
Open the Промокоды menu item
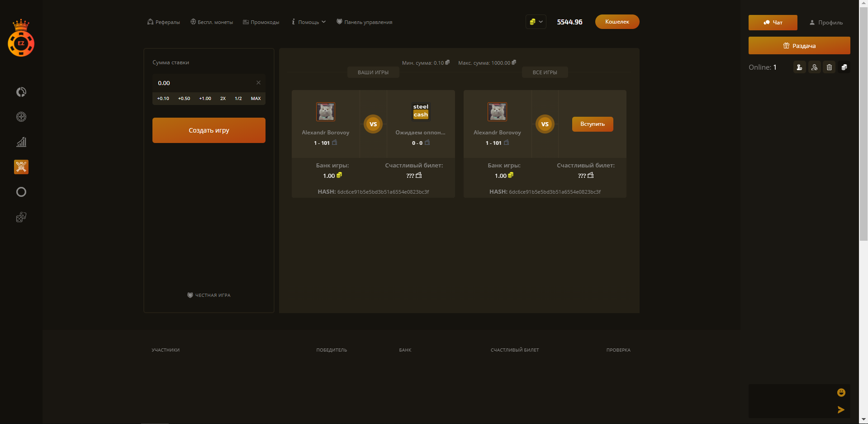tap(261, 22)
